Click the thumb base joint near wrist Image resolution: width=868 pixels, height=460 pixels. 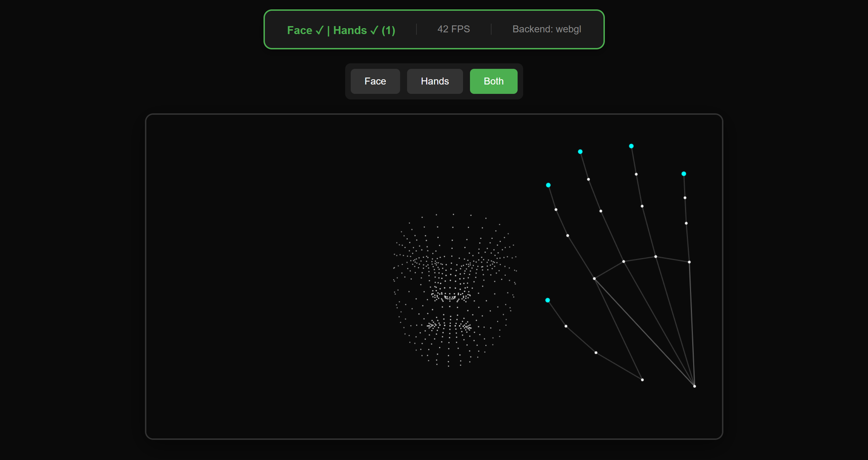[x=642, y=380]
